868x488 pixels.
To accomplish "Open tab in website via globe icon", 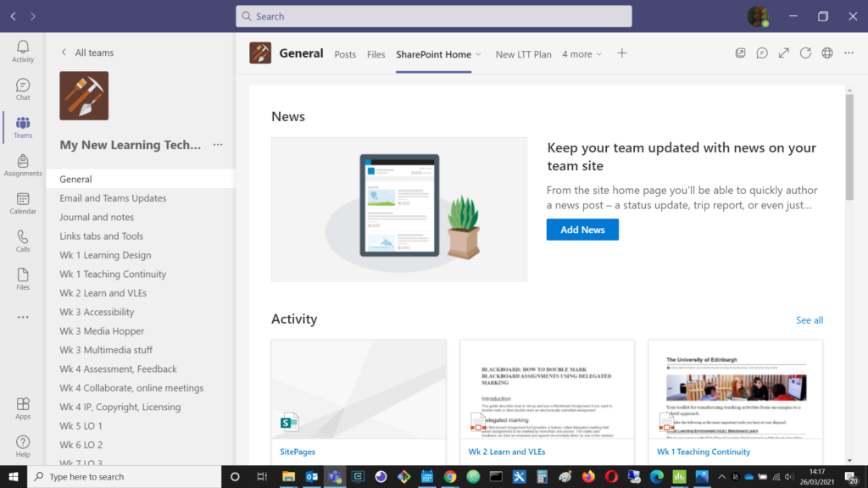I will coord(827,53).
